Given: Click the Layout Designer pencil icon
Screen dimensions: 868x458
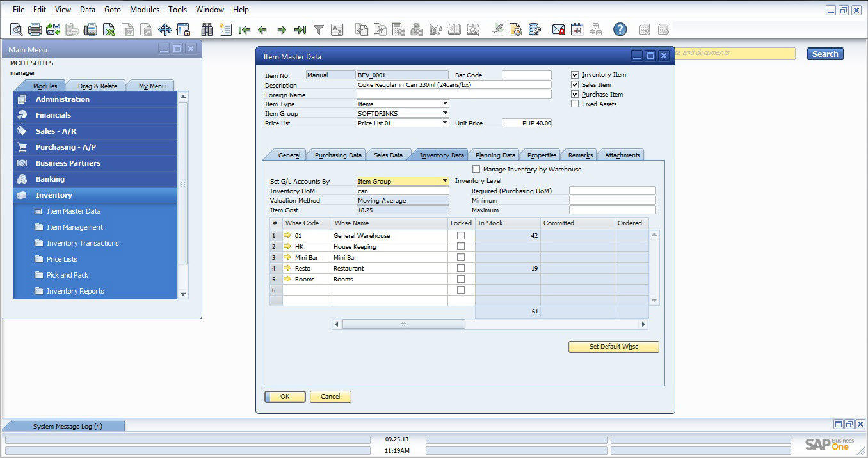Looking at the screenshot, I should [497, 29].
